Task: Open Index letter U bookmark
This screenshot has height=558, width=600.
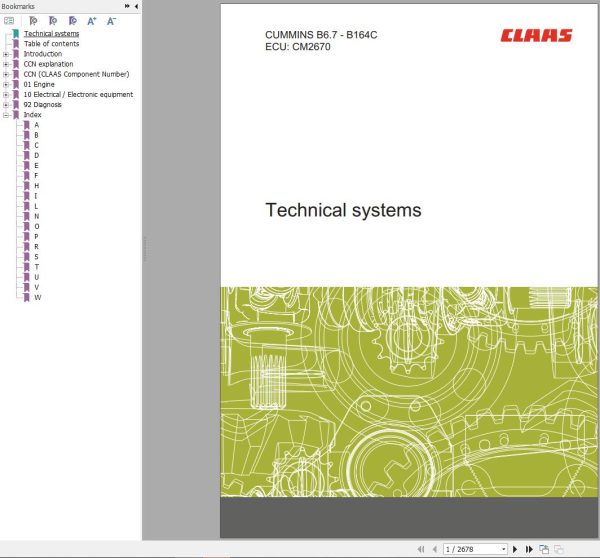Action: (36, 277)
